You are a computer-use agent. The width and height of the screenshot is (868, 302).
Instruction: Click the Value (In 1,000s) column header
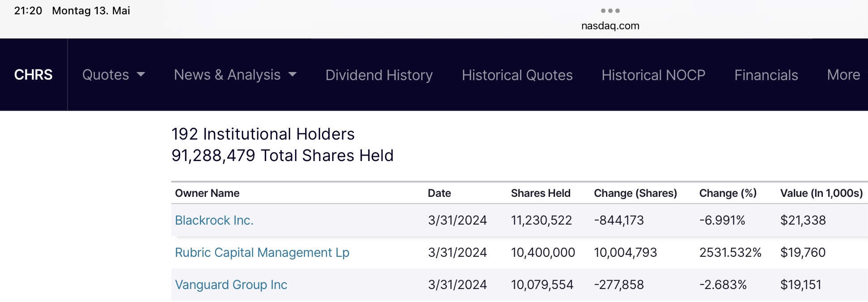[x=821, y=193]
